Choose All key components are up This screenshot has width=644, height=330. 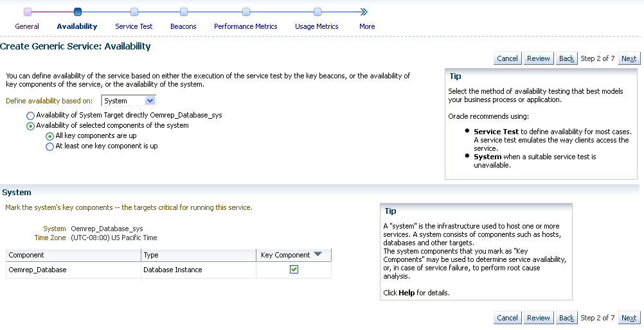(x=49, y=136)
